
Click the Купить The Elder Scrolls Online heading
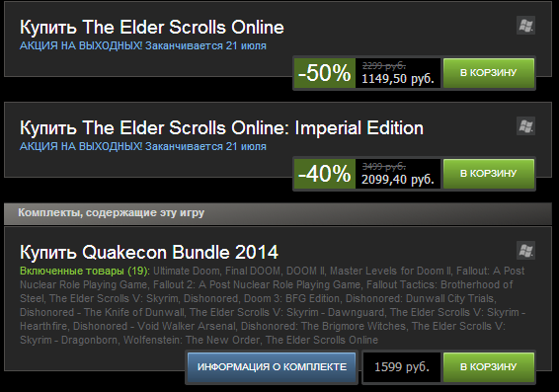(152, 28)
